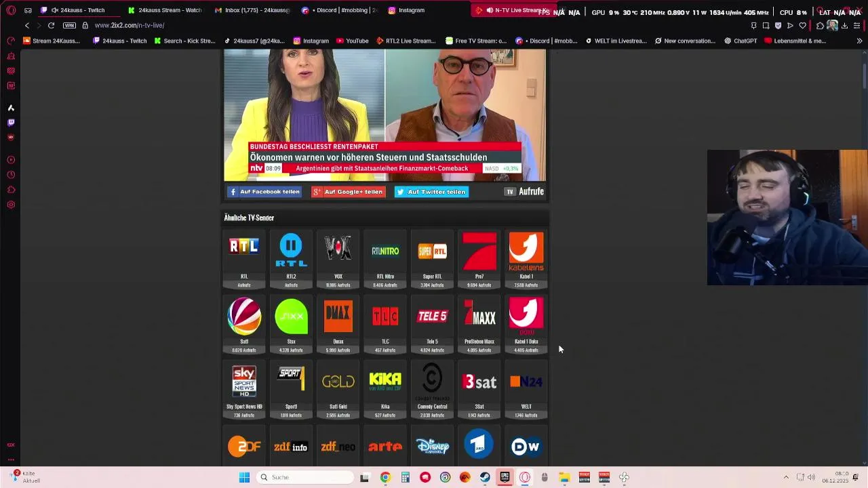Open the RTL channel logo
Viewport: 868px width, 488px height.
[x=244, y=246]
